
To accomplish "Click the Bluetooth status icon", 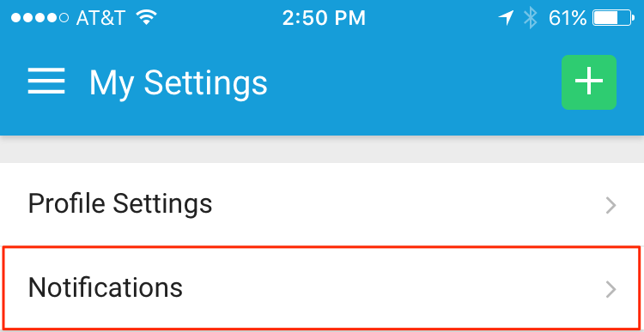I will [x=530, y=18].
